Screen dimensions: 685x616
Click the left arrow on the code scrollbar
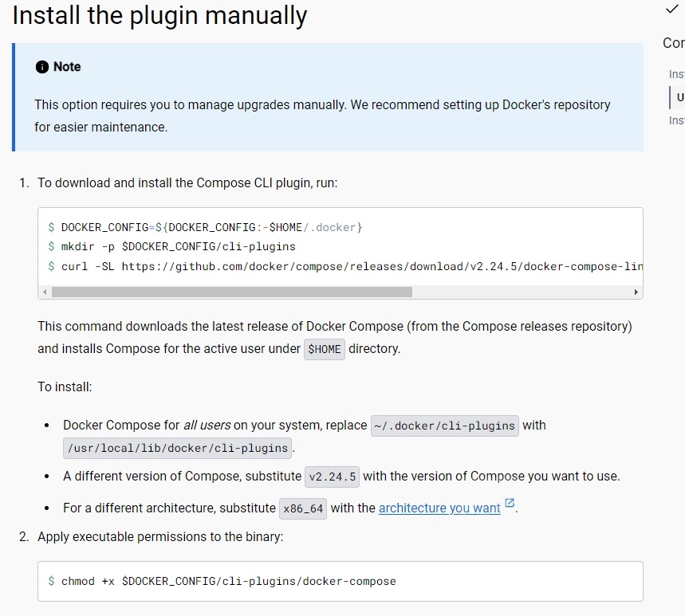(45, 292)
